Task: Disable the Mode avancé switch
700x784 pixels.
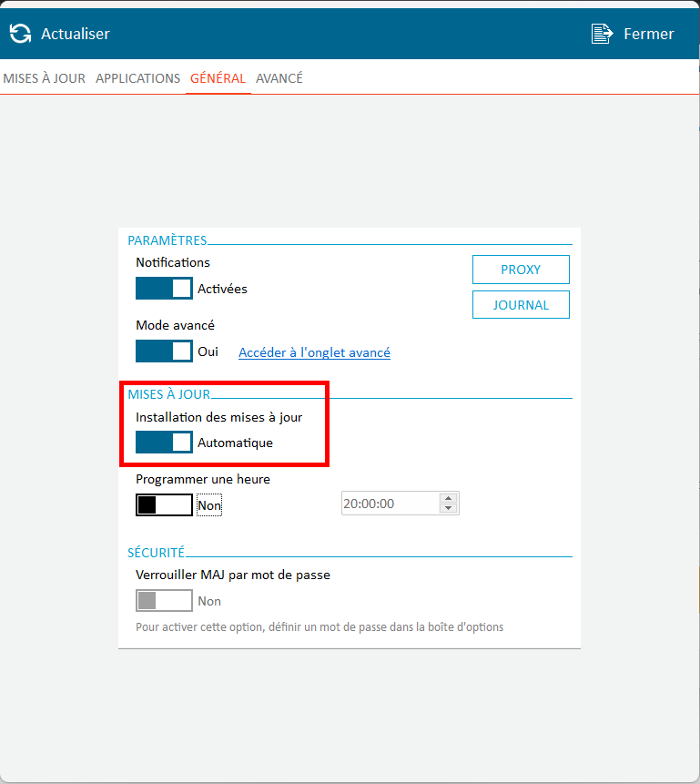Action: point(164,351)
